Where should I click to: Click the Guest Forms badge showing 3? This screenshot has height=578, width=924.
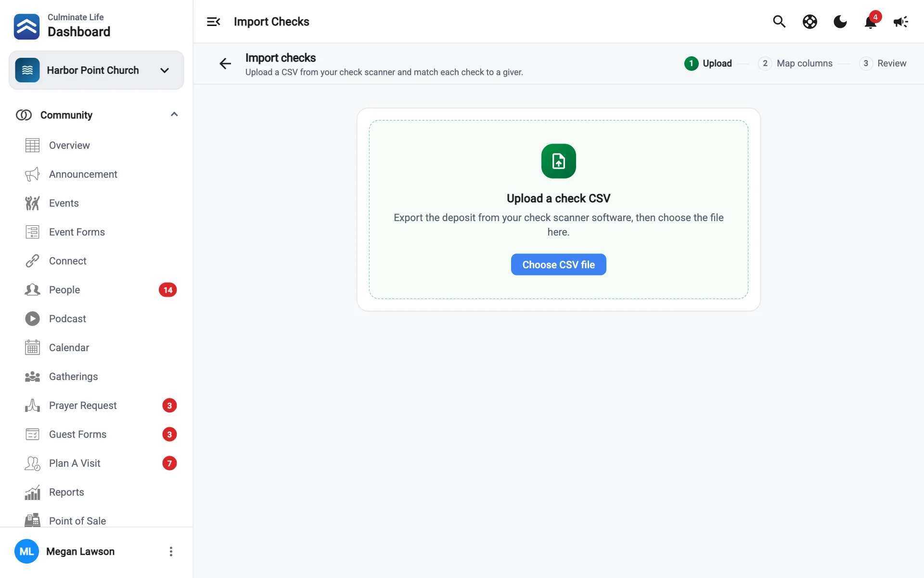point(169,434)
